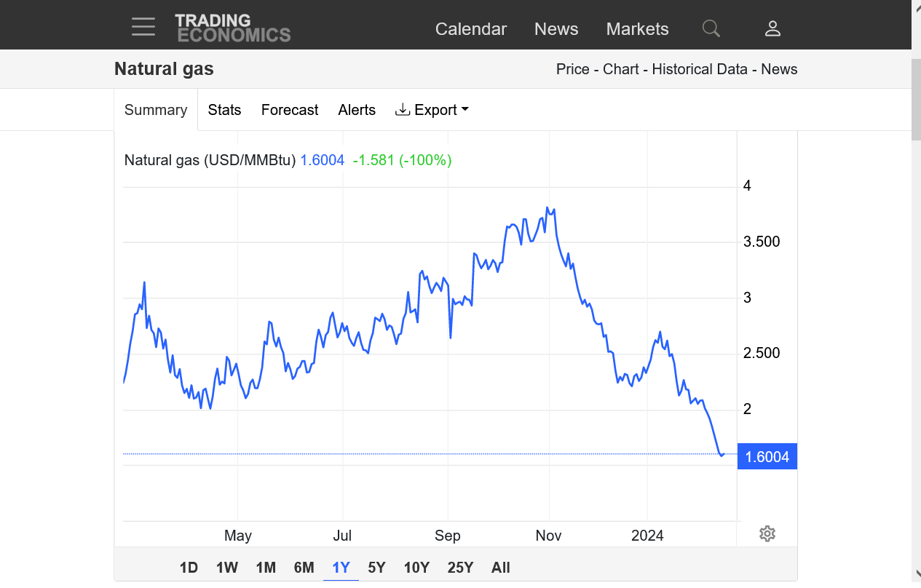Click the Chart link in header
921x588 pixels.
pyautogui.click(x=621, y=69)
